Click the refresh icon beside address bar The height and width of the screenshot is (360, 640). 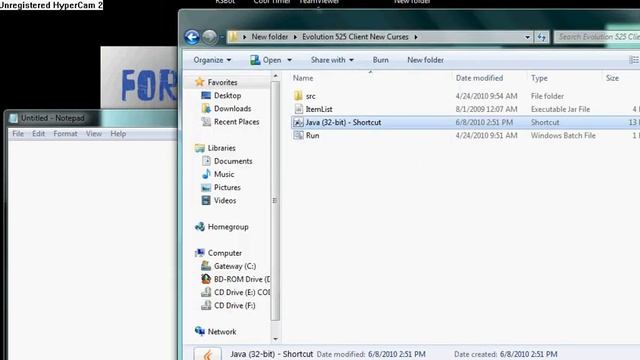tap(542, 37)
